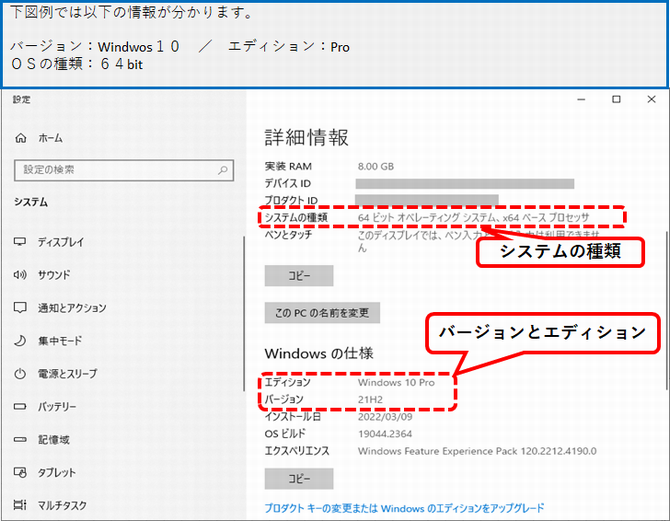The height and width of the screenshot is (521, 670).
Task: Close the Settings window
Action: click(651, 99)
